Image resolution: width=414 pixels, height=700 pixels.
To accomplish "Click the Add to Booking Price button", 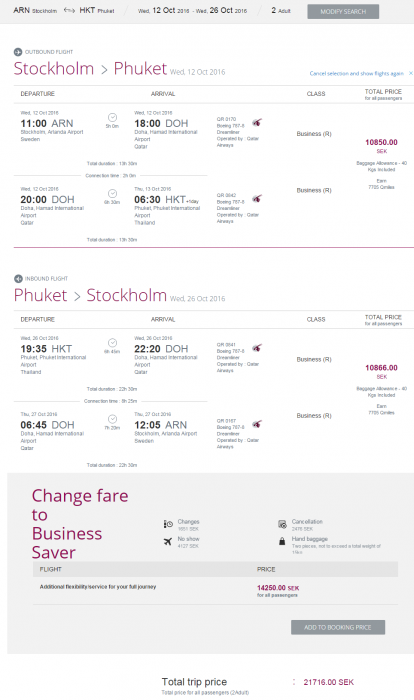I will (338, 627).
